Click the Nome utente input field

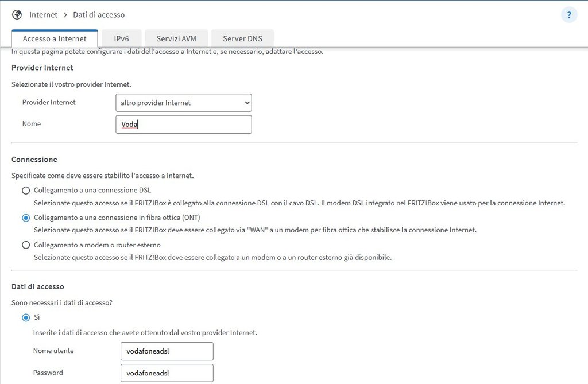pyautogui.click(x=167, y=351)
